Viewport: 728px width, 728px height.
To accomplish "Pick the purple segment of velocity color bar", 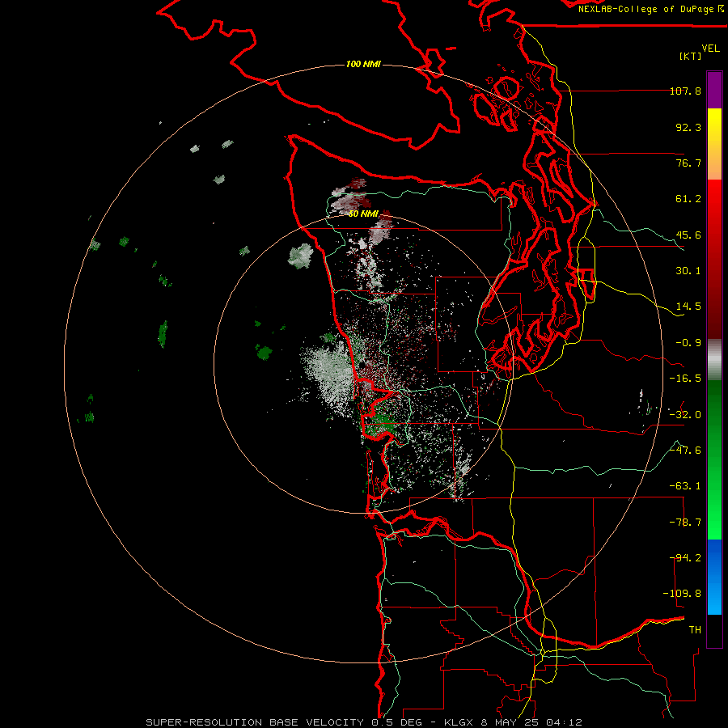I will click(x=714, y=90).
